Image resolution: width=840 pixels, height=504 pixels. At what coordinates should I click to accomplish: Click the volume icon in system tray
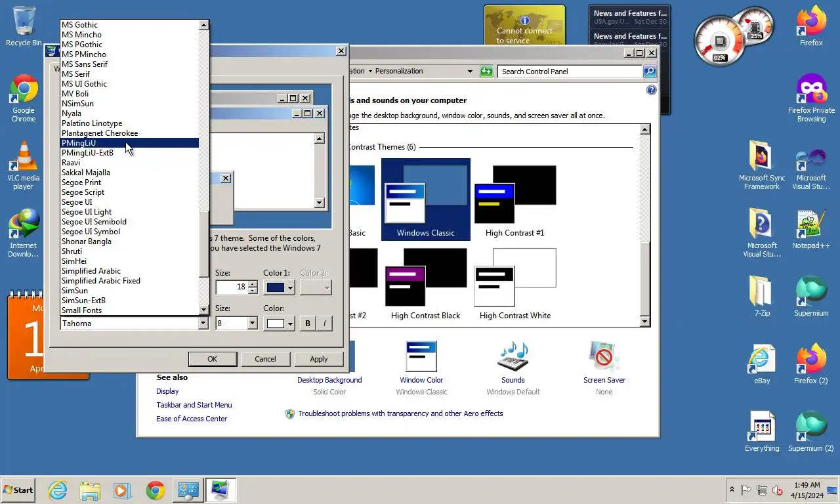pos(778,490)
